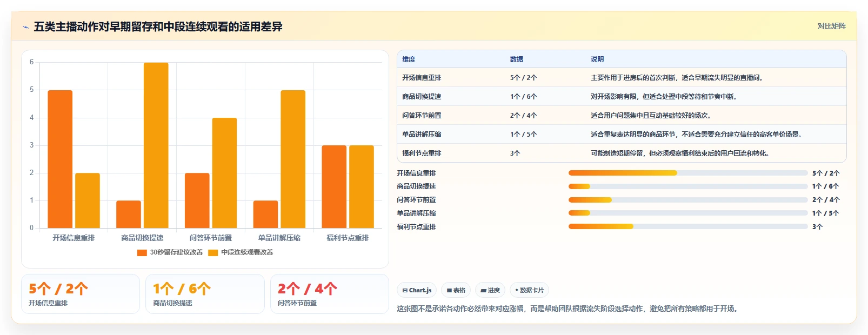Click the dark orange 开场信息重排 bar in the chart
The image size is (868, 335).
tap(60, 159)
